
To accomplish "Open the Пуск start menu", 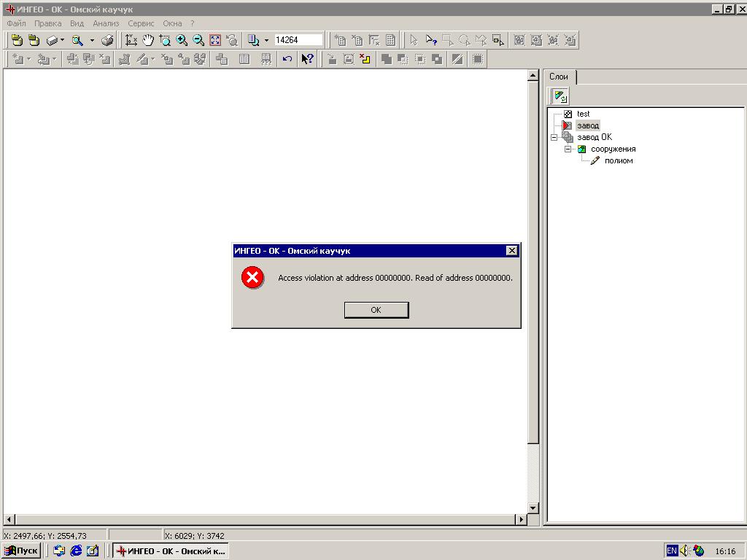I will (x=21, y=551).
